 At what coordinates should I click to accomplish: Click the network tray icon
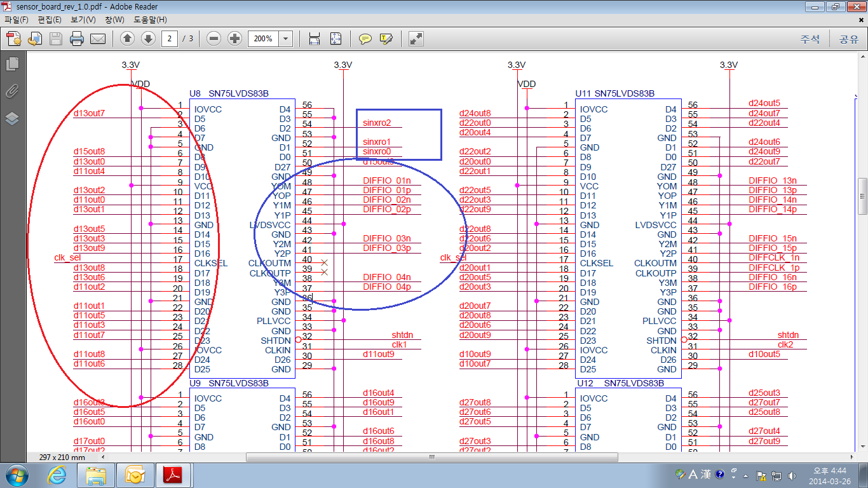(x=776, y=475)
